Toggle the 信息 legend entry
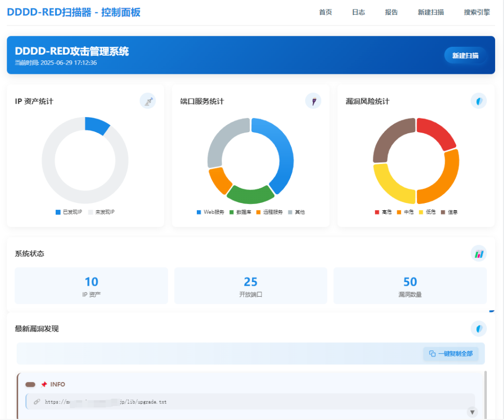Screen dimensions: 504x420 (x=449, y=212)
